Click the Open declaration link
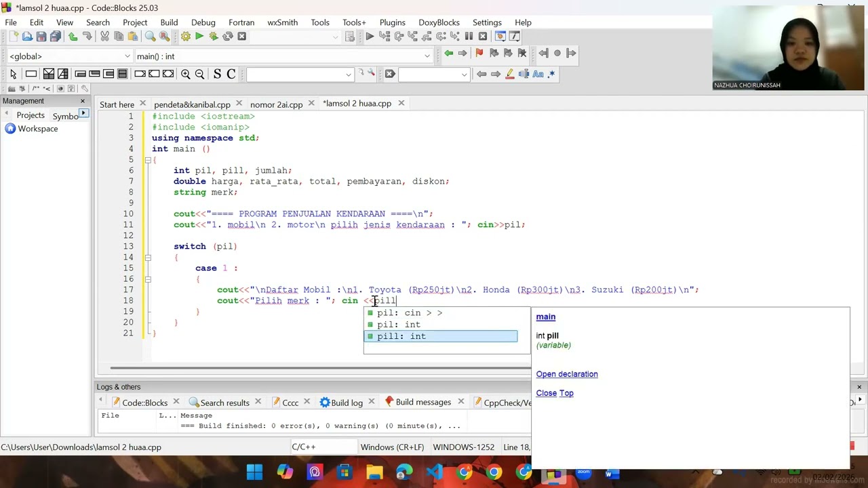This screenshot has height=488, width=868. click(x=567, y=374)
